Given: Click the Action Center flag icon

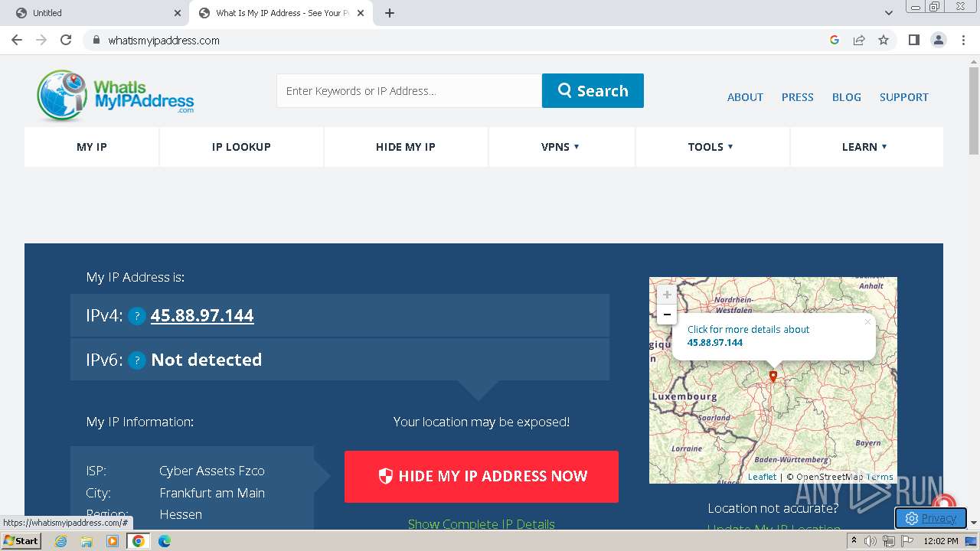Looking at the screenshot, I should point(906,541).
